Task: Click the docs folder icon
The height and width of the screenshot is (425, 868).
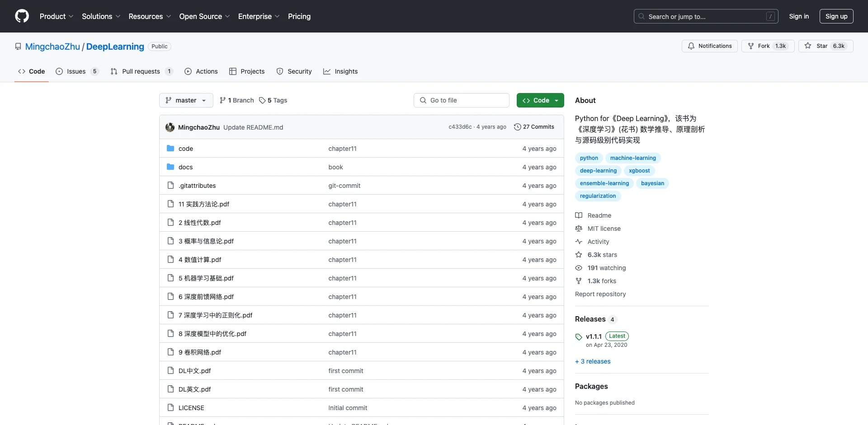Action: coord(170,167)
